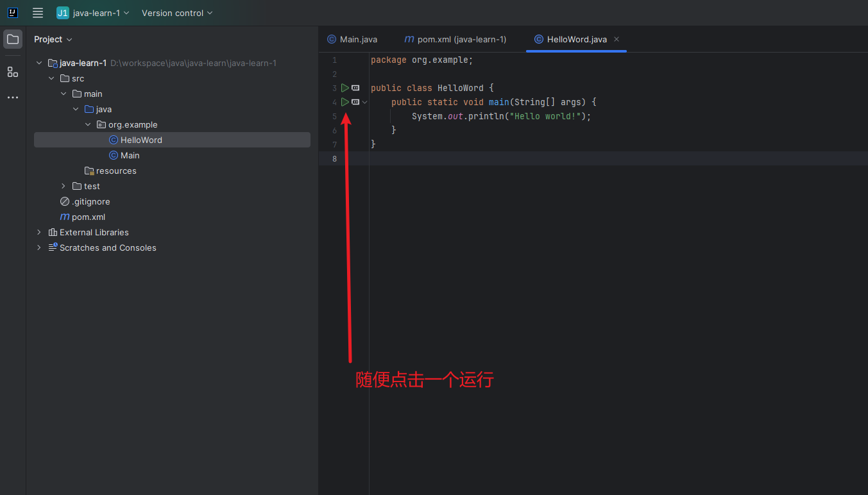Image resolution: width=868 pixels, height=495 pixels.
Task: Open the Version control dropdown
Action: click(x=177, y=13)
